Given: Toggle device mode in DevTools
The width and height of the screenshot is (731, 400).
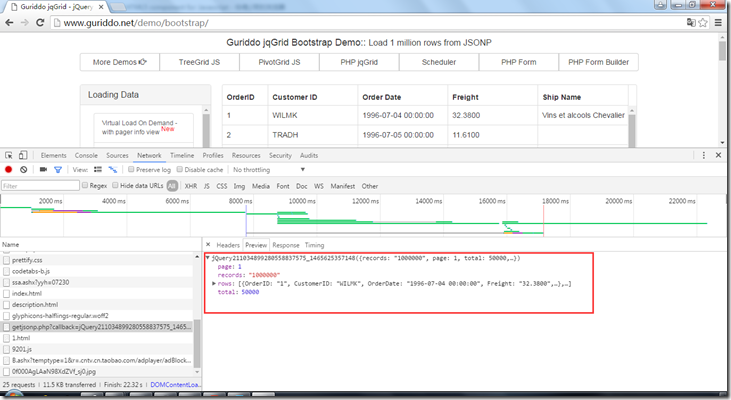Looking at the screenshot, I should (24, 155).
